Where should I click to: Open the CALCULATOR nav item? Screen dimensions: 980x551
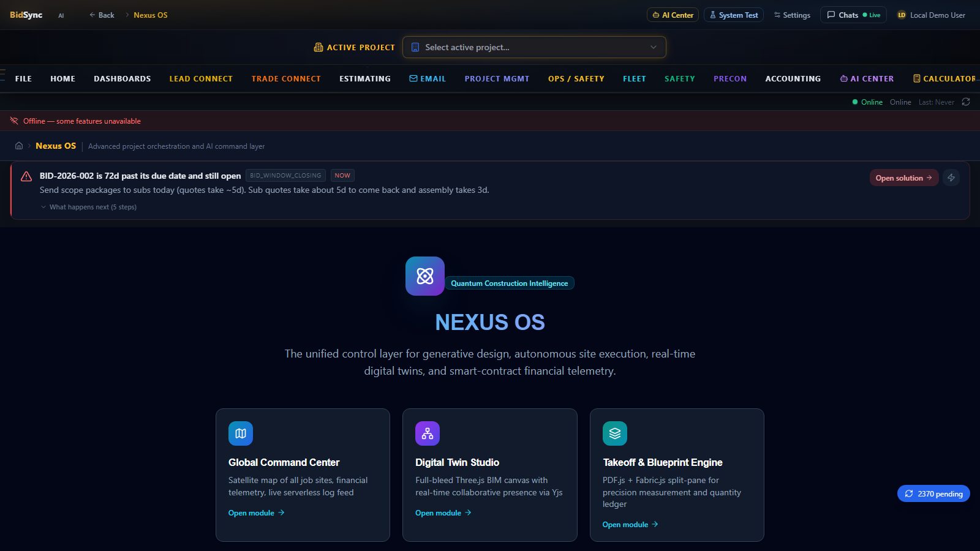[944, 78]
